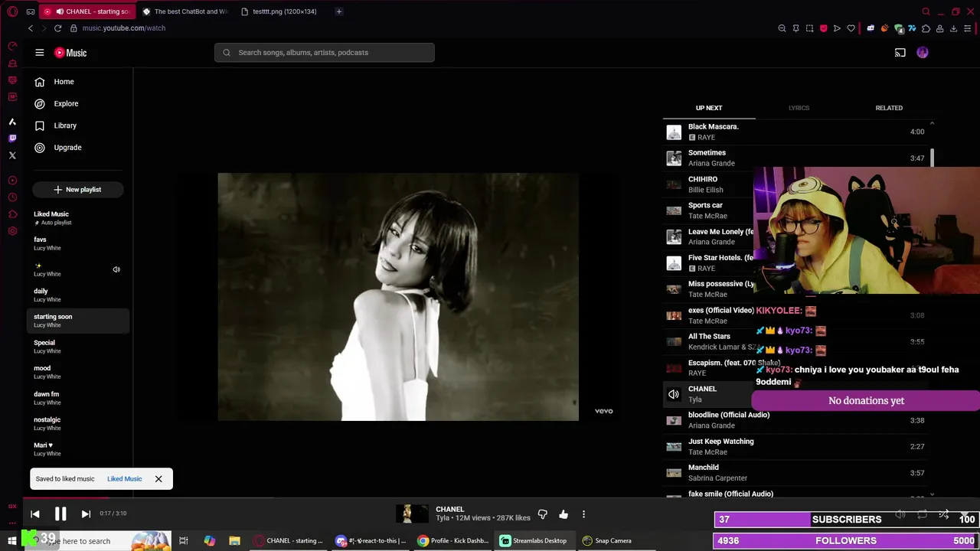The image size is (980, 551).
Task: Reload the current page
Action: [57, 28]
